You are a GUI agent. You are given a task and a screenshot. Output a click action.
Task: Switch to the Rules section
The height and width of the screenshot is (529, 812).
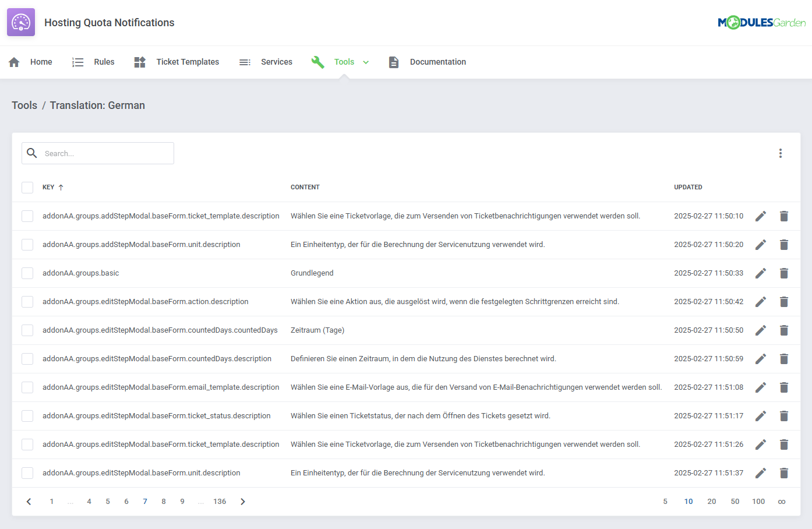point(104,62)
